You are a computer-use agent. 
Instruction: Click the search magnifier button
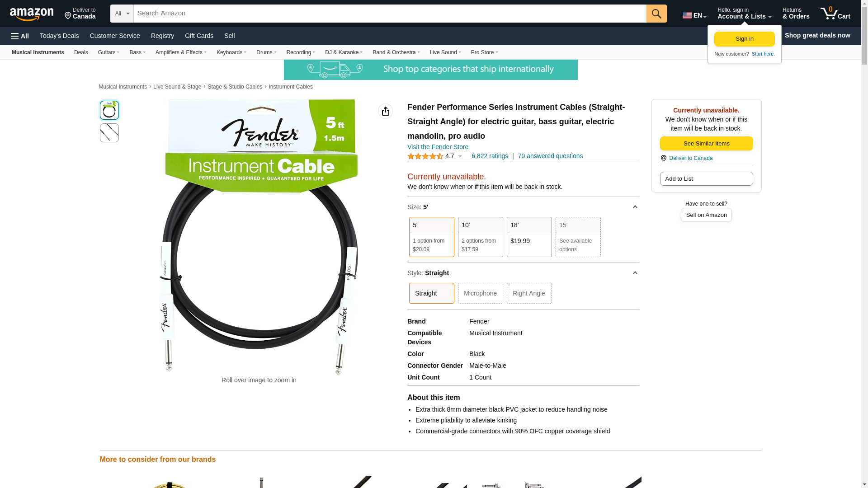point(656,14)
